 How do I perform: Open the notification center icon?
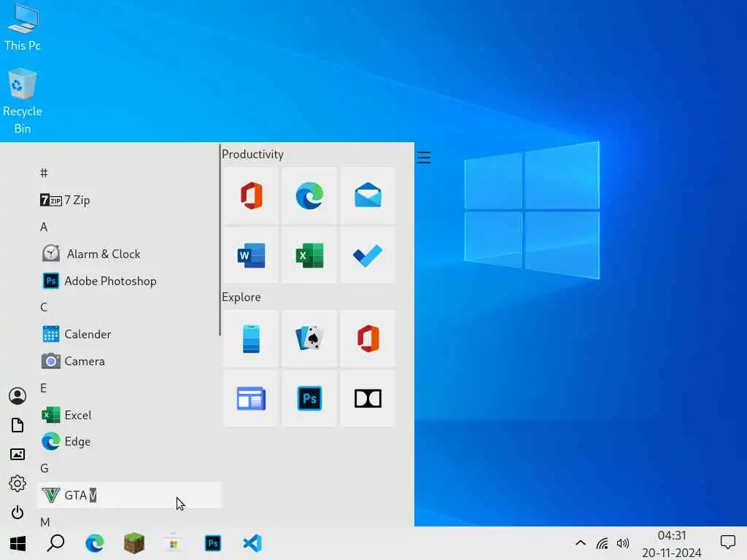[x=727, y=542]
